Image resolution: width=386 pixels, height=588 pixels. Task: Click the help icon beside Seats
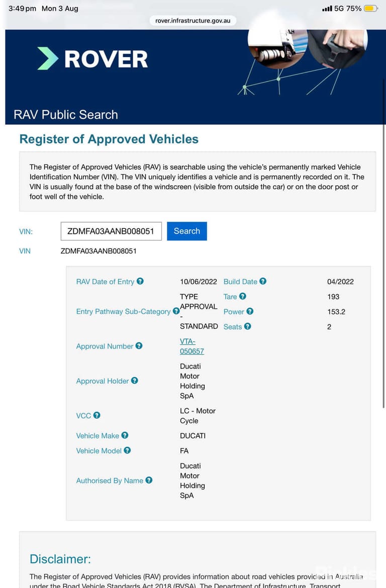pyautogui.click(x=248, y=326)
